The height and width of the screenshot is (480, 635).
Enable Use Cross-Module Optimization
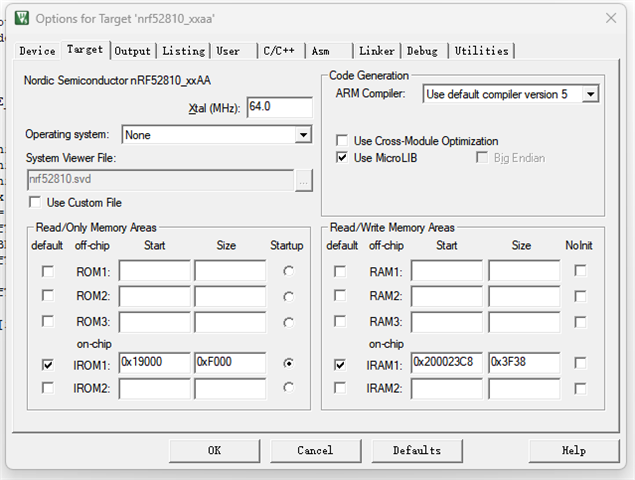[343, 141]
